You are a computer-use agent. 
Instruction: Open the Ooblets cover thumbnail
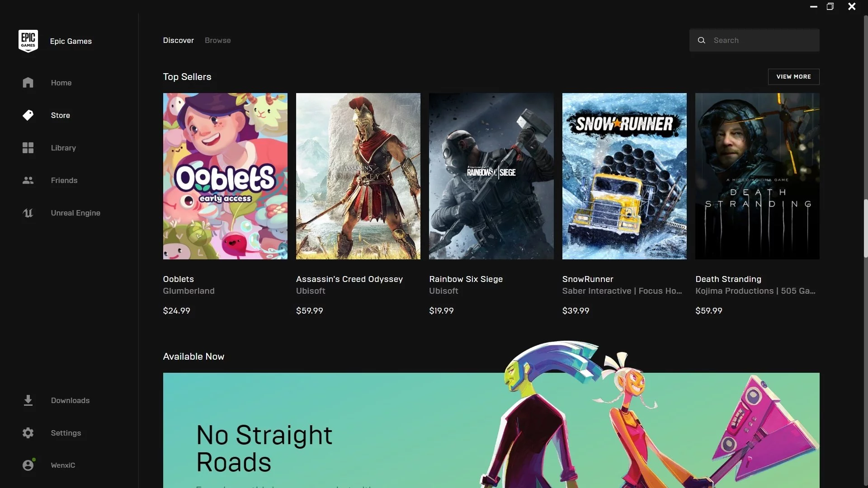pyautogui.click(x=225, y=176)
